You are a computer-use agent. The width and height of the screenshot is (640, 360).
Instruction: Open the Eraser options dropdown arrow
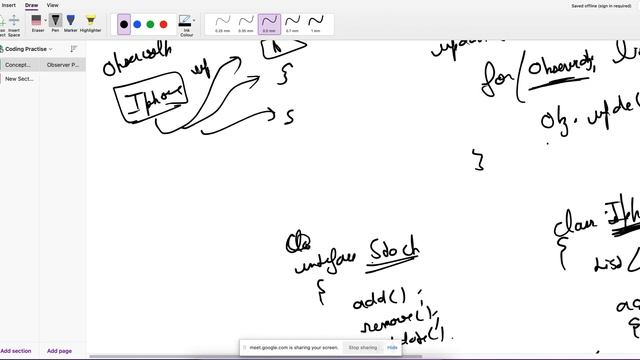pos(45,20)
